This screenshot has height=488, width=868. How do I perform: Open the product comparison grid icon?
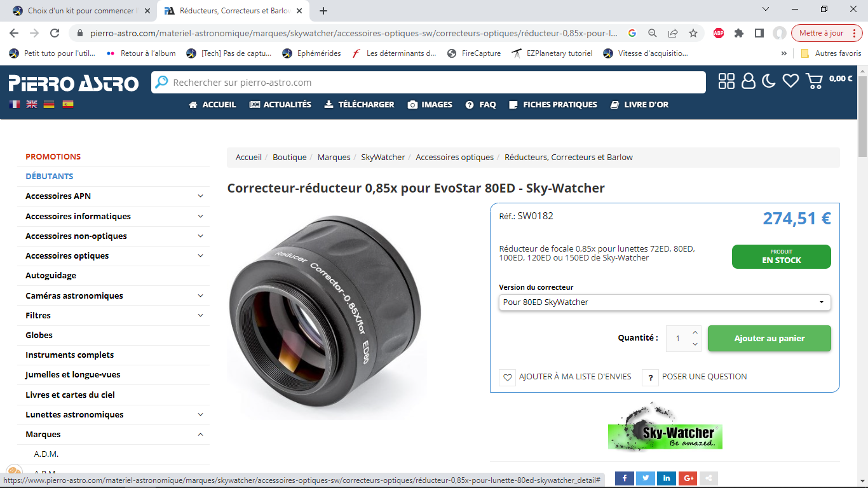[x=726, y=81]
